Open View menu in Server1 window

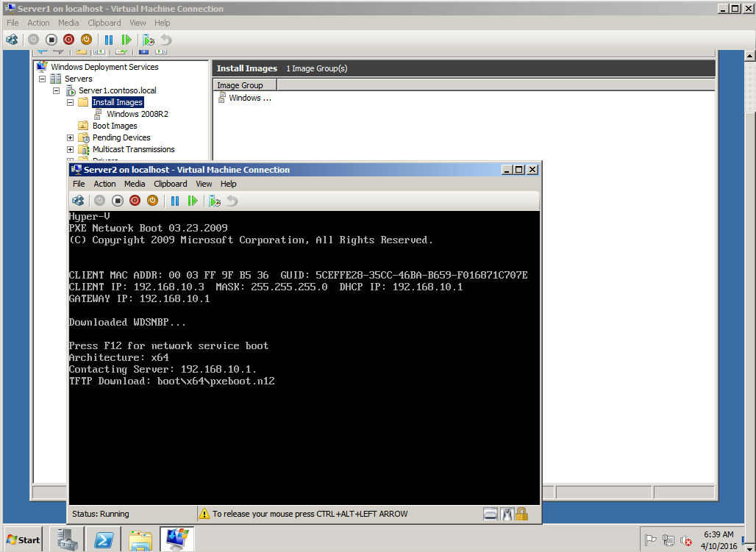(x=138, y=23)
